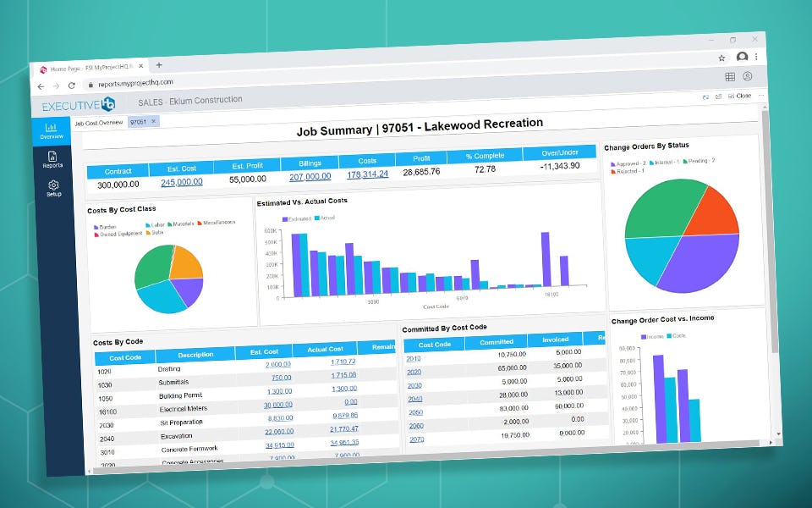Open Est. Cost value 245,000.00 link
812x508 pixels.
click(182, 183)
